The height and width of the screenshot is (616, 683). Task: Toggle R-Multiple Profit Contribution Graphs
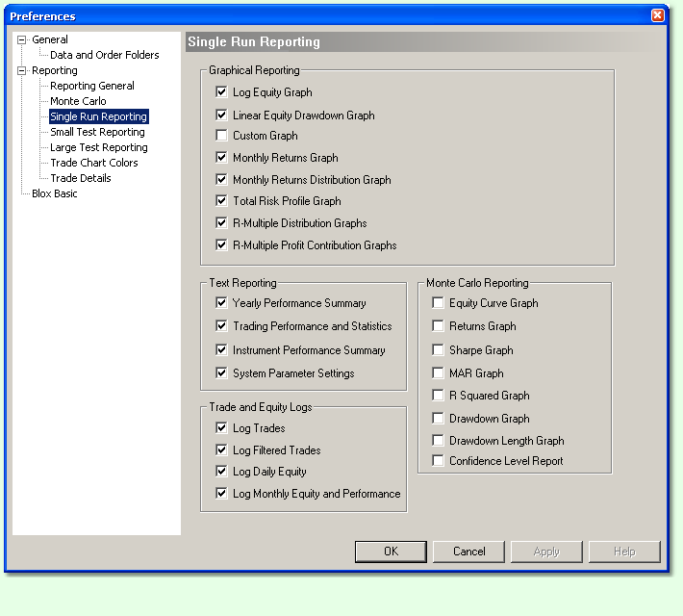tap(221, 245)
